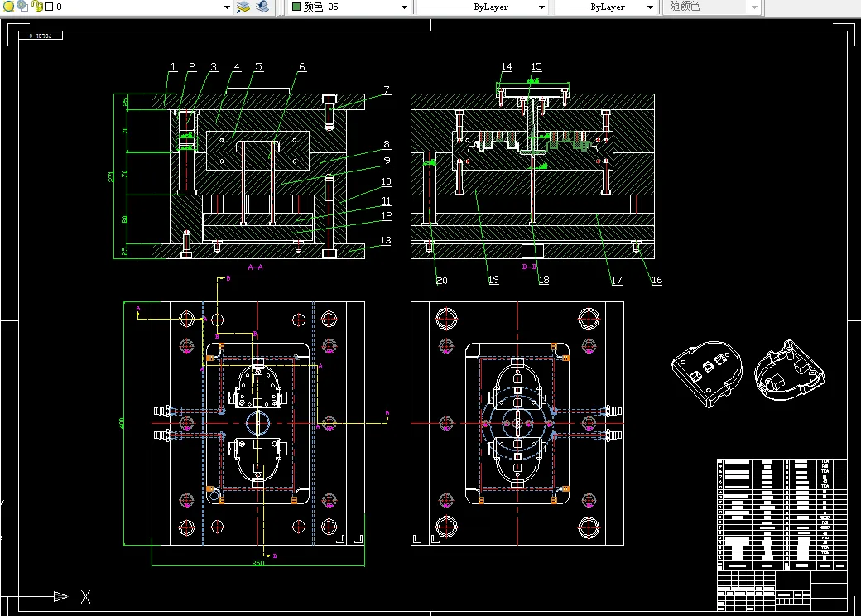Screen dimensions: 861x616
Task: Click the parts list table
Action: point(782,514)
